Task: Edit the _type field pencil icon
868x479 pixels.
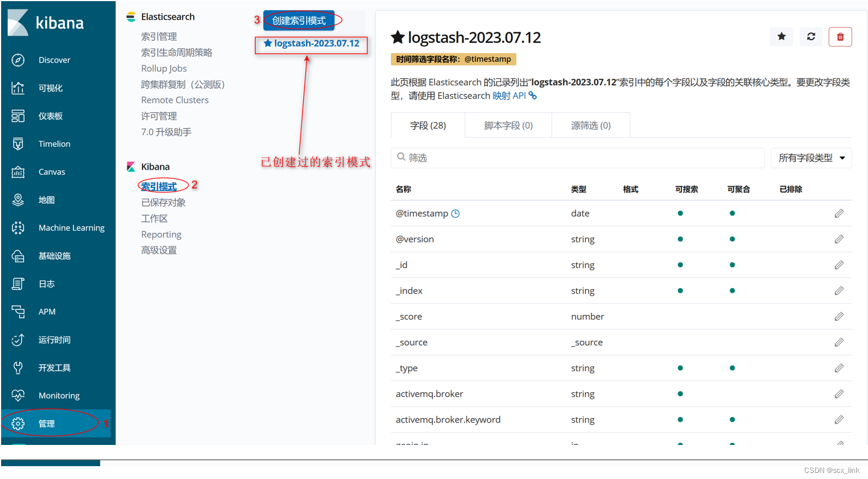Action: click(839, 368)
